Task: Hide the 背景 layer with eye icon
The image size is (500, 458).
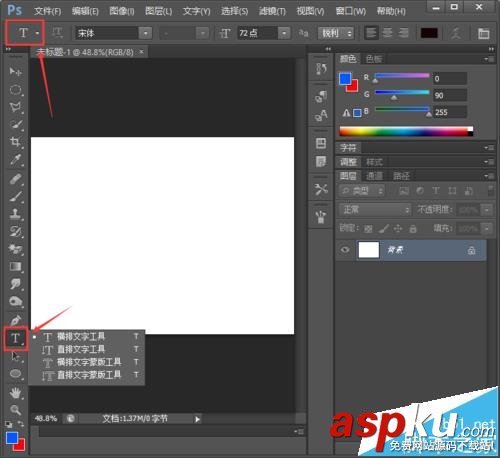Action: (x=345, y=249)
